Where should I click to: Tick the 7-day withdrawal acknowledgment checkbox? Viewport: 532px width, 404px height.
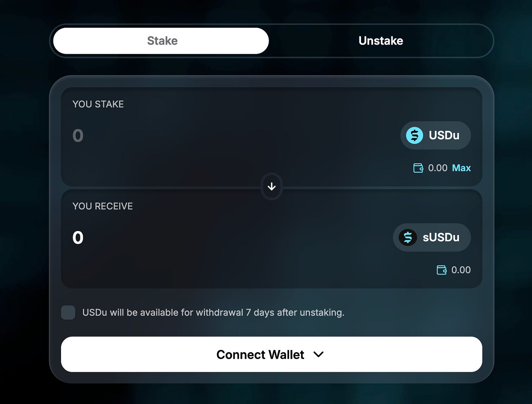[68, 312]
